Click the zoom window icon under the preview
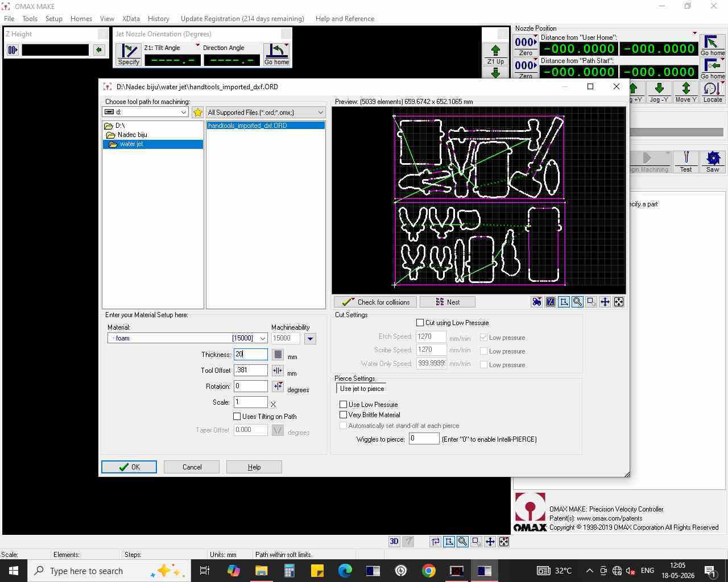728x582 pixels. pos(591,302)
